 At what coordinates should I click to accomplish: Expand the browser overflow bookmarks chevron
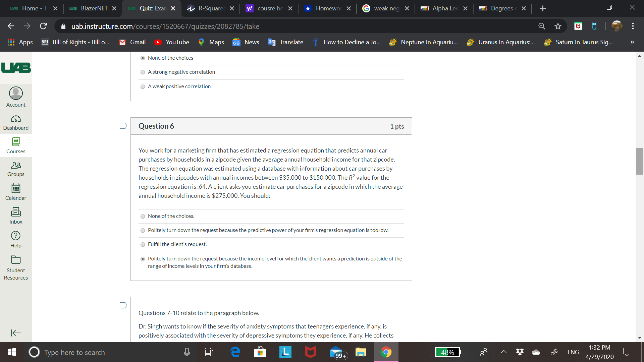(632, 42)
